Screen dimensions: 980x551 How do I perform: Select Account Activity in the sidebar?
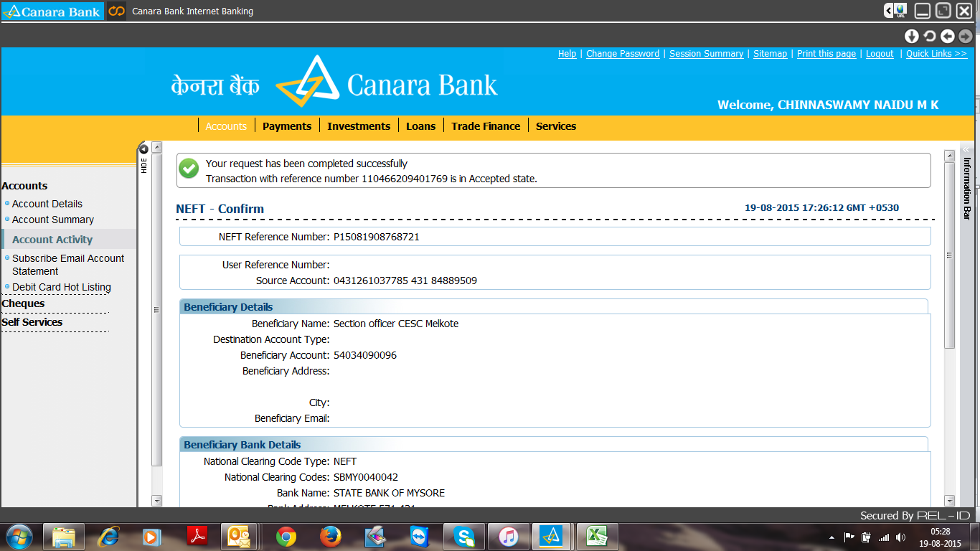(x=52, y=240)
